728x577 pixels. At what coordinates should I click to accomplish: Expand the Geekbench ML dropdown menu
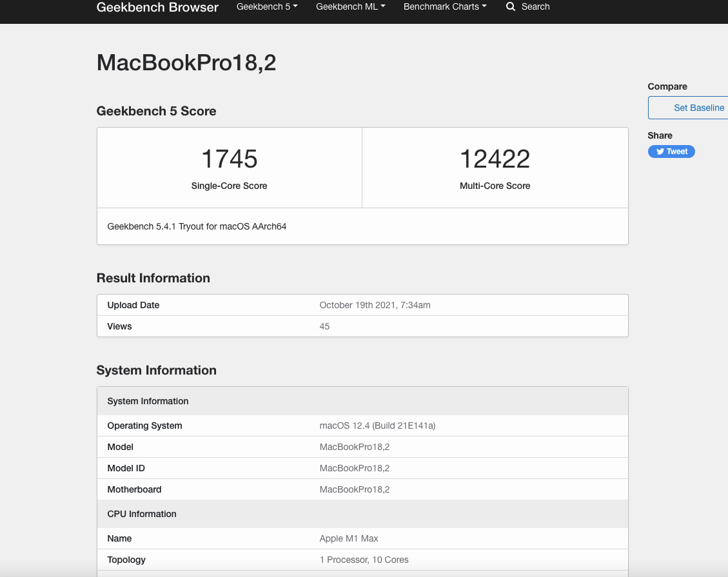(351, 6)
